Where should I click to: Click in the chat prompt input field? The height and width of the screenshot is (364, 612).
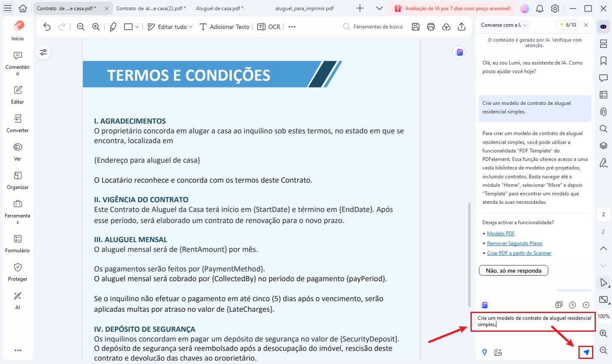tap(533, 322)
